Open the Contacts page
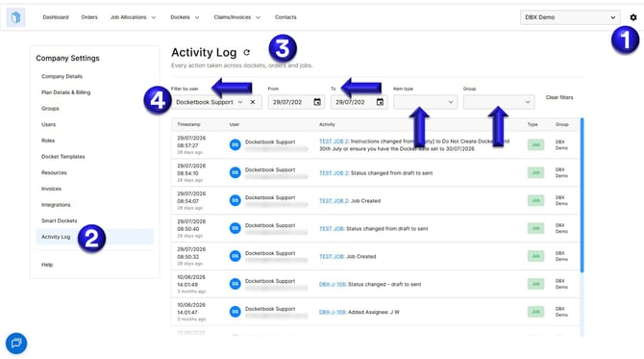Viewport: 644px width, 359px height. [285, 17]
